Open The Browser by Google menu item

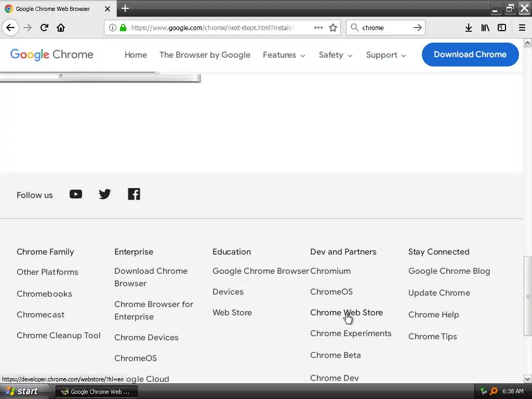(205, 55)
